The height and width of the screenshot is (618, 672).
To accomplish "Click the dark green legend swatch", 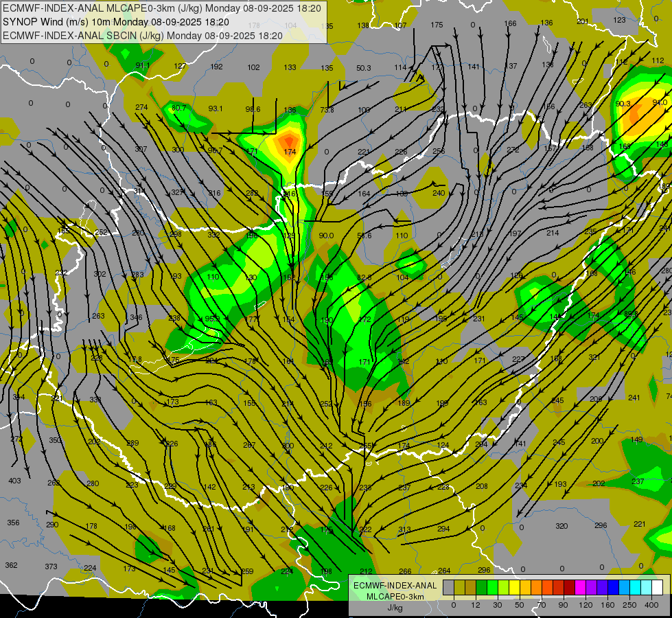I will (x=482, y=587).
